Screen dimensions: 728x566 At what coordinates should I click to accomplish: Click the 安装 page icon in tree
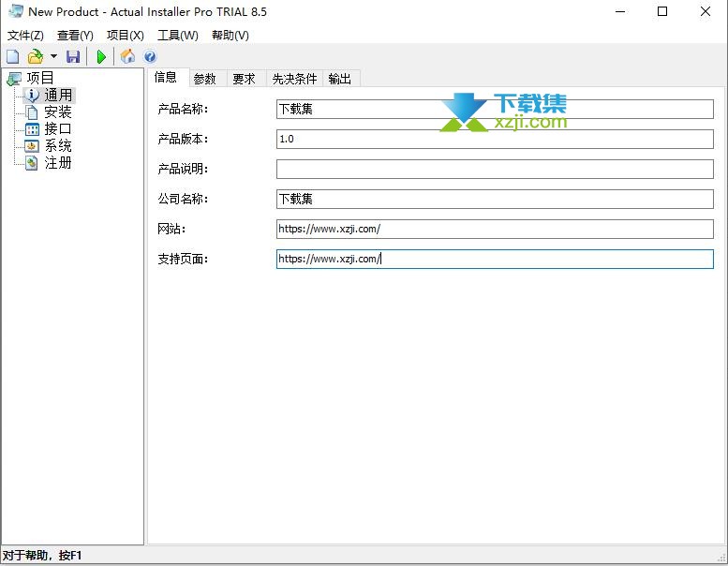[x=32, y=112]
